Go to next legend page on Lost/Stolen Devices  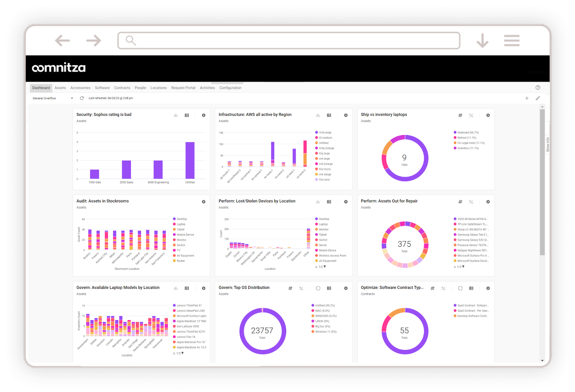[325, 267]
